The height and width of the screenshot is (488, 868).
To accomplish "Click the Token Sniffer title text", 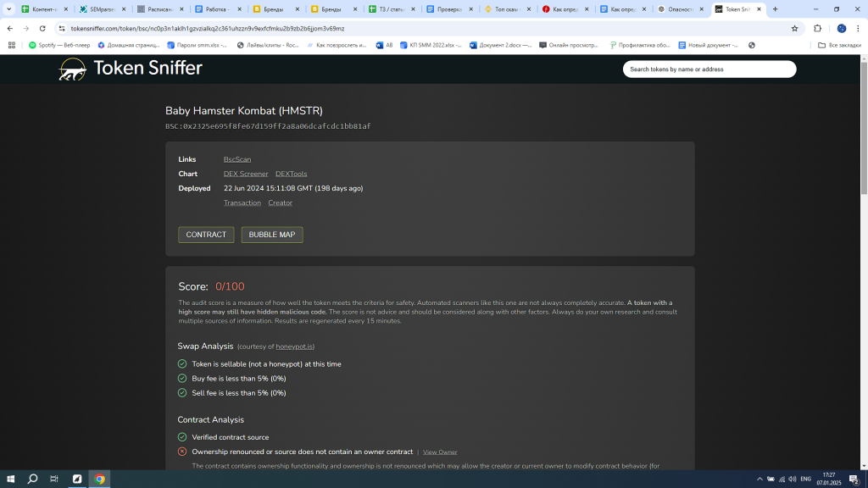I will (x=147, y=68).
